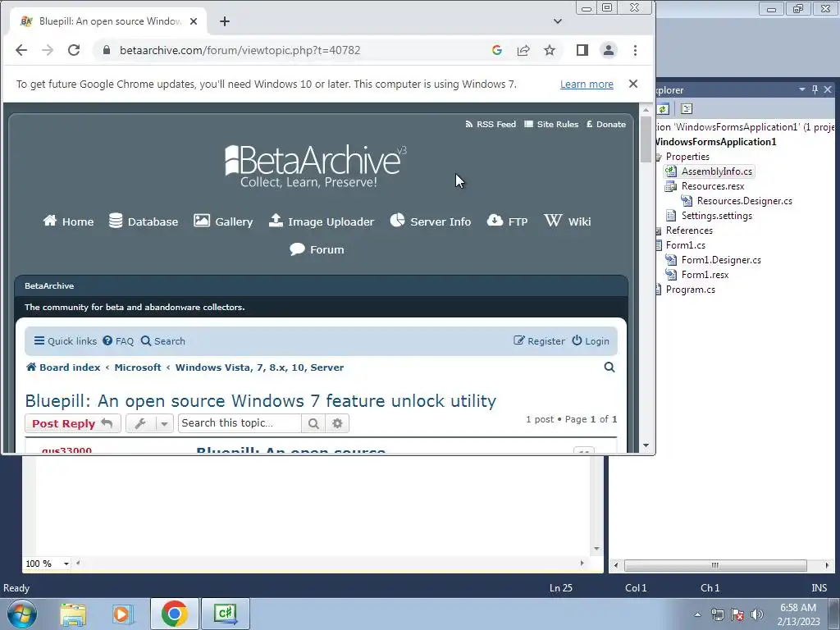Viewport: 840px width, 630px height.
Task: Open topic tools wrench dropdown
Action: coord(149,423)
